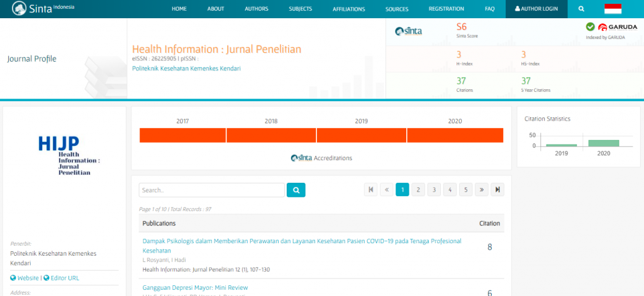Open search via navbar magnifier icon
Viewport: 644px width, 296px height.
581,9
